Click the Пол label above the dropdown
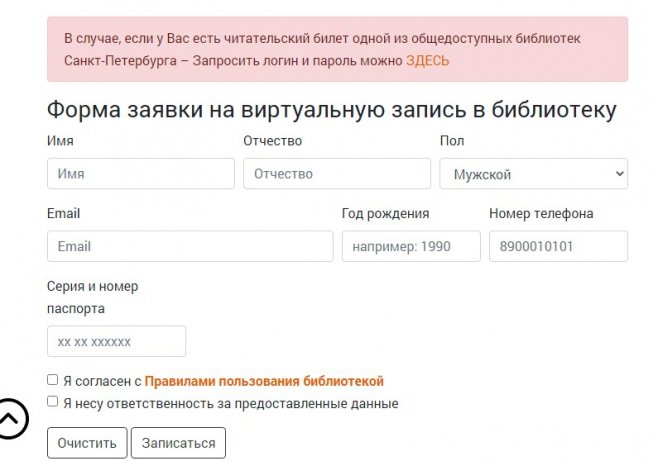Viewport: 658px width, 461px height. pos(452,141)
